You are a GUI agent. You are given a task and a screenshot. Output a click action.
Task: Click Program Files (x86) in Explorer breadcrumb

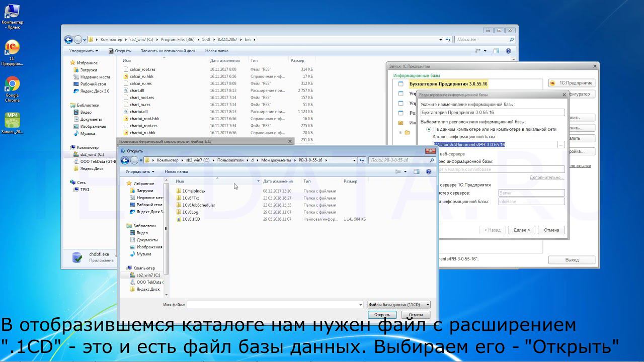178,40
